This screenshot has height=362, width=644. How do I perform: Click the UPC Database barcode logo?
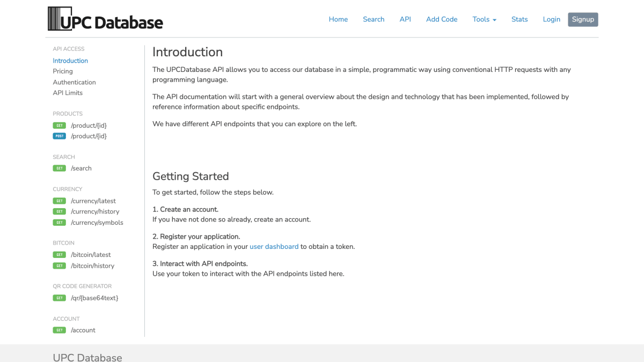pos(105,19)
